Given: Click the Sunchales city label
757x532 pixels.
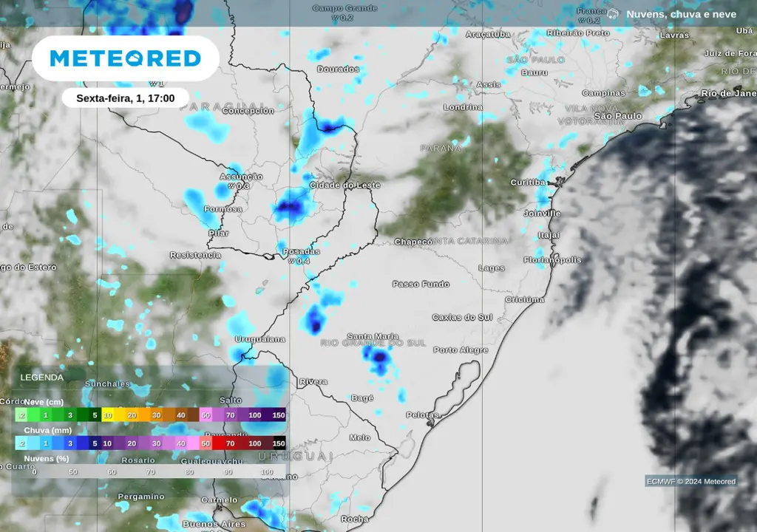Looking at the screenshot, I should pyautogui.click(x=107, y=383).
